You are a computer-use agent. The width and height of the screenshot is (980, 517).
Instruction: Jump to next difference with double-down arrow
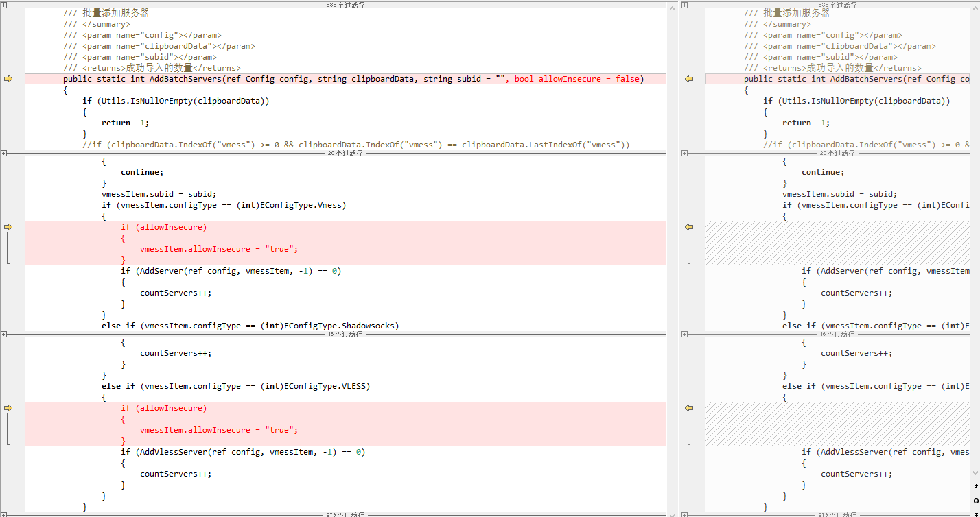coord(976,512)
